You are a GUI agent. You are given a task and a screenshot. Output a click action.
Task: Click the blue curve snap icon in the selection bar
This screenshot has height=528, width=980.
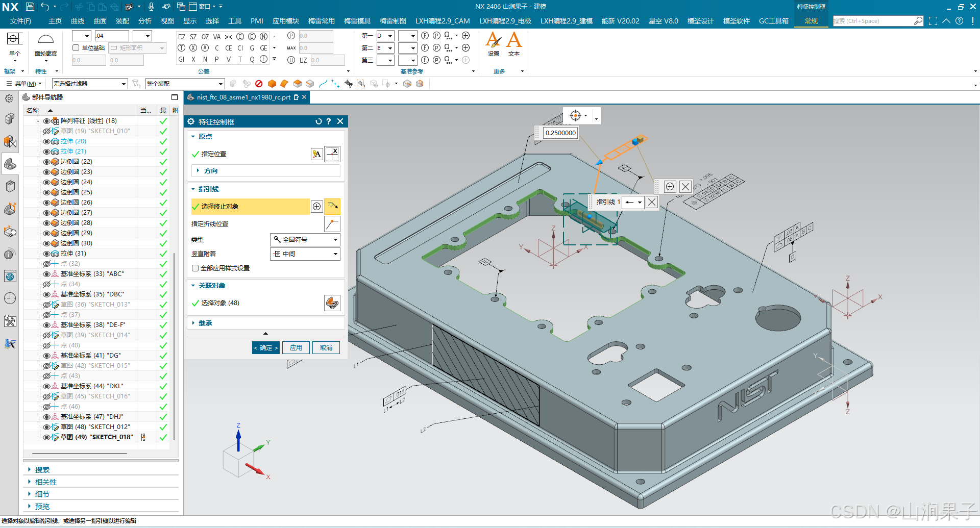pos(323,84)
